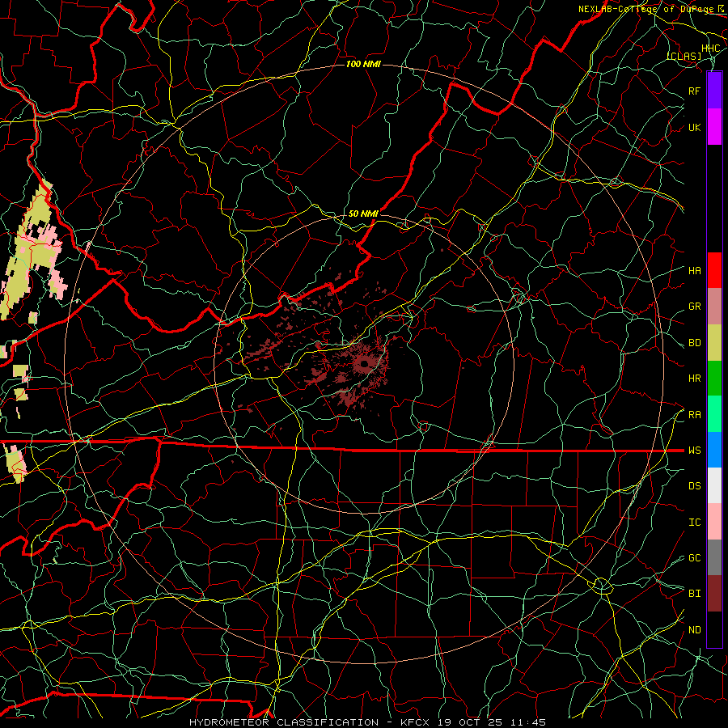Image resolution: width=728 pixels, height=728 pixels.
Task: Click the GR legend label
Action: [x=695, y=307]
